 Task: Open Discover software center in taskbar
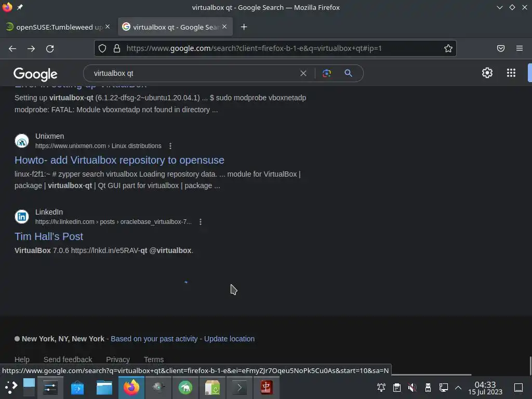(x=77, y=388)
